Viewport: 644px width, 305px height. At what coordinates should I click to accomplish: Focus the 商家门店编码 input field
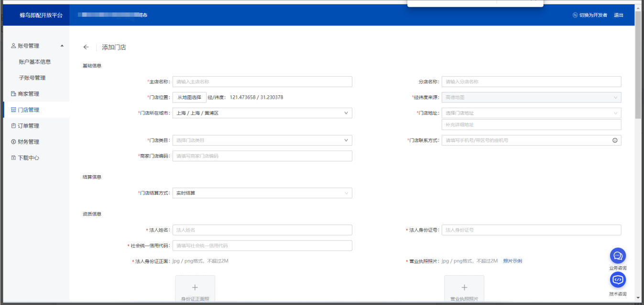262,156
